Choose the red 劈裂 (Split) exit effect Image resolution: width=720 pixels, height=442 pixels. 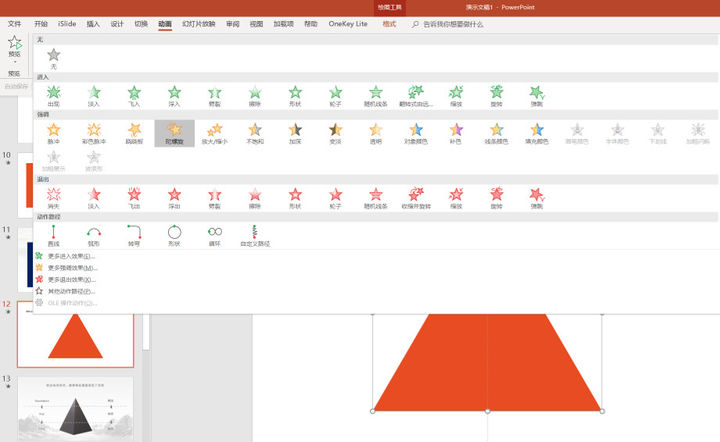click(x=214, y=198)
